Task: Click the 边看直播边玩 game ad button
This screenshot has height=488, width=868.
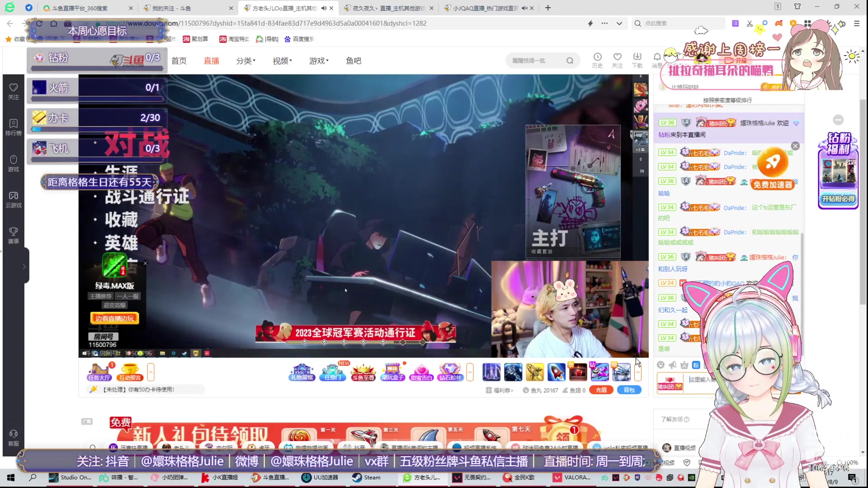Action: 114,319
